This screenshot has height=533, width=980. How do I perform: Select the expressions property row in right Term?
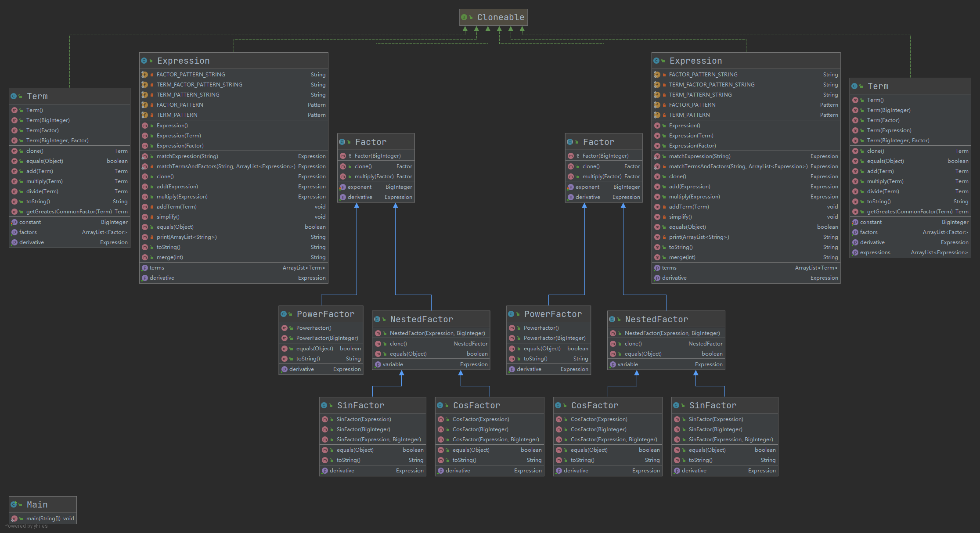click(910, 252)
